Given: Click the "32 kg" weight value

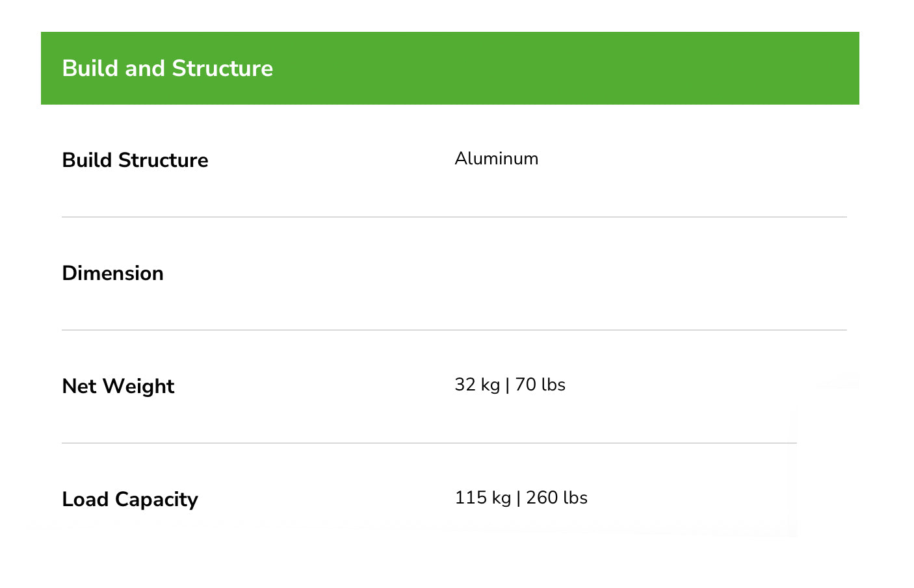Looking at the screenshot, I should click(x=477, y=385).
